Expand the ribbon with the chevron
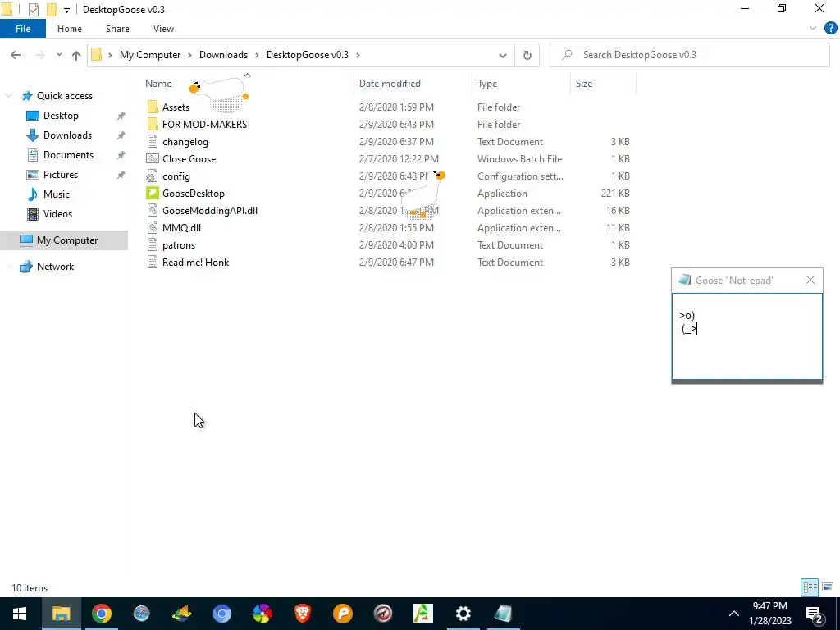840x630 pixels. [813, 29]
